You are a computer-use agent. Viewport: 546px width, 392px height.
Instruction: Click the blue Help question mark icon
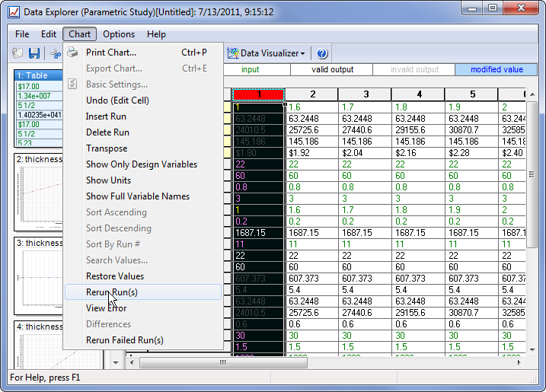point(322,53)
